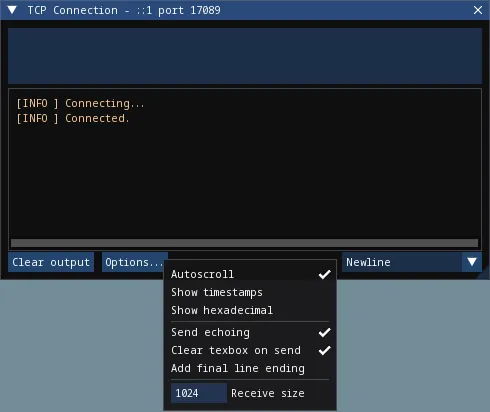Click the Receive size input field
Image resolution: width=490 pixels, height=412 pixels.
tap(199, 393)
